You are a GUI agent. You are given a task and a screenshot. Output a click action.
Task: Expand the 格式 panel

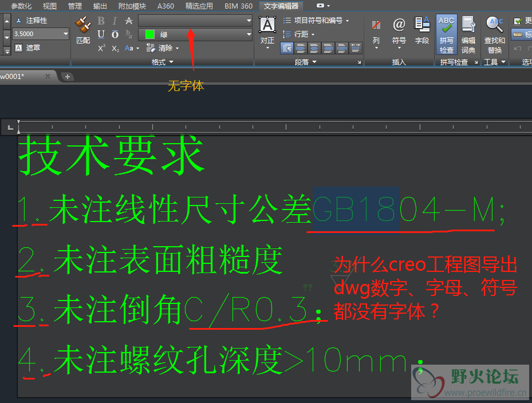coord(162,62)
